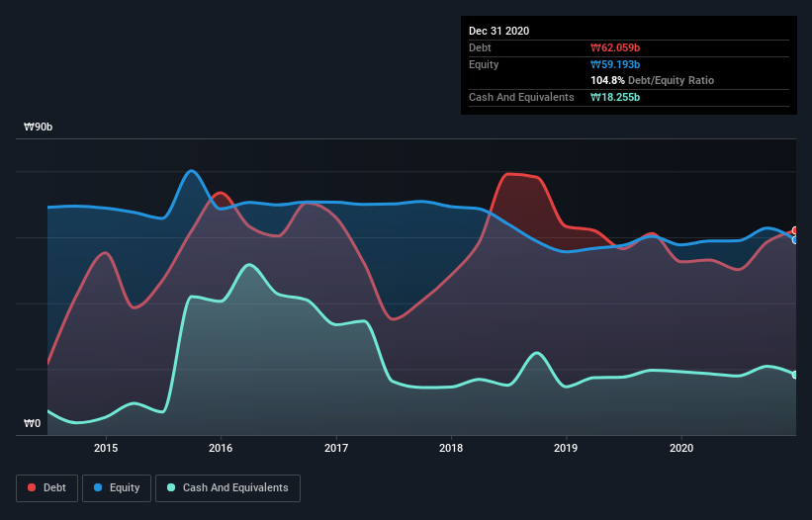Viewport: 812px width, 520px height.
Task: Click the 2019 x-axis label
Action: coord(566,448)
